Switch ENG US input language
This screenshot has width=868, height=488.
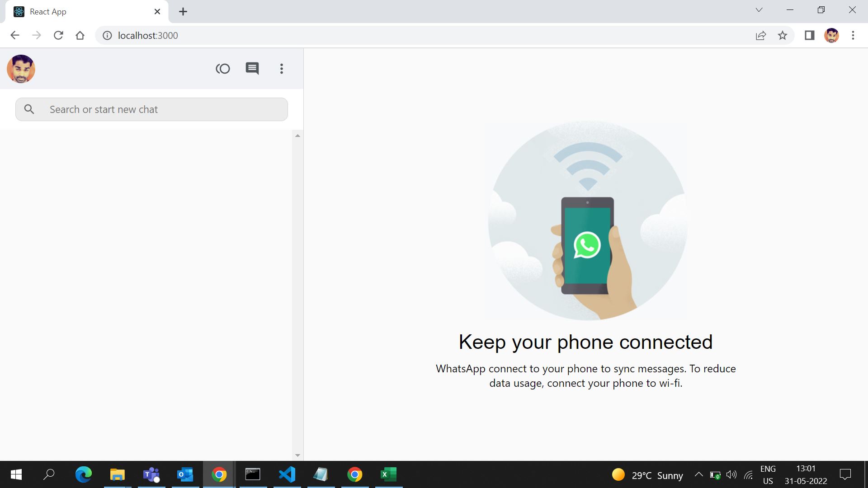pyautogui.click(x=768, y=475)
